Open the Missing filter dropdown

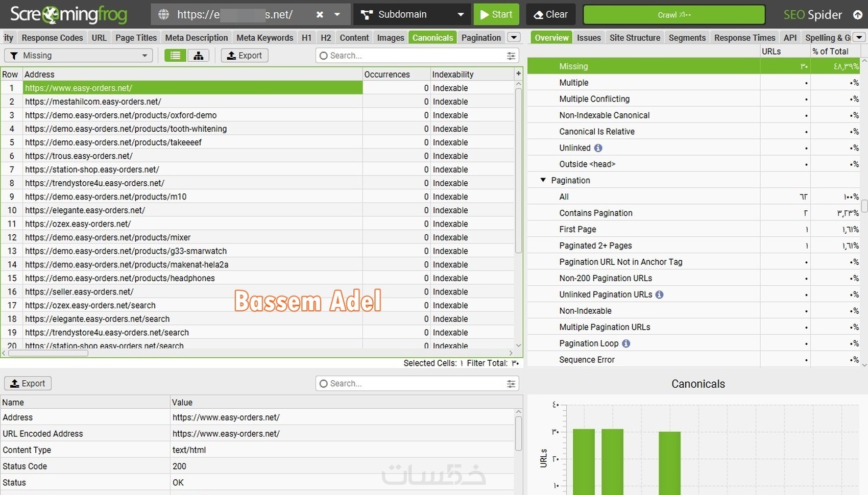click(x=78, y=55)
